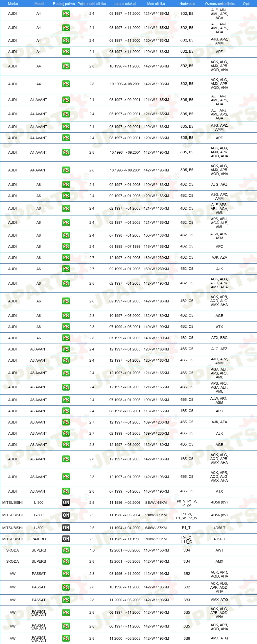This screenshot has height=644, width=257.
Task: Click petrol icon for A4 Avant APZ-only row
Action: pos(66,138)
